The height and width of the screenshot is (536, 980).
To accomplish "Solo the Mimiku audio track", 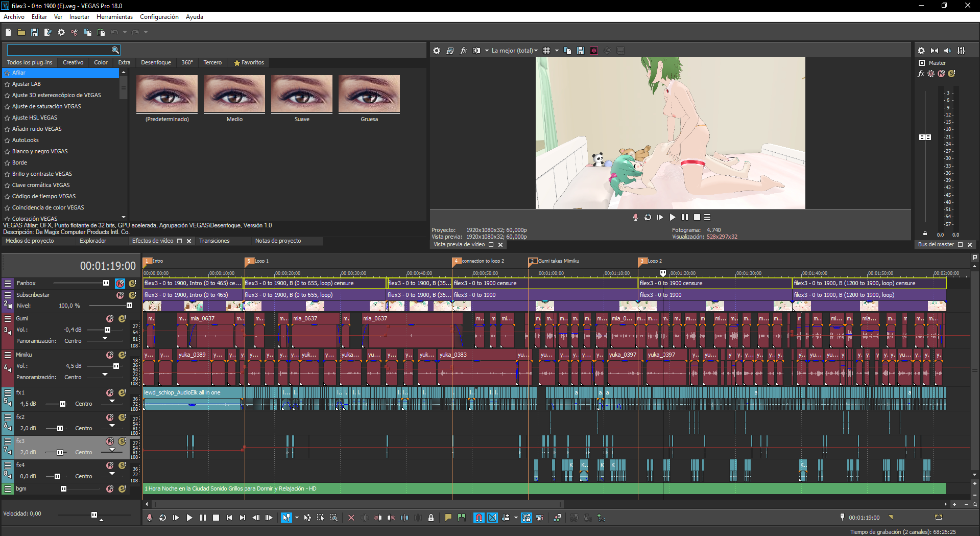I will click(122, 355).
